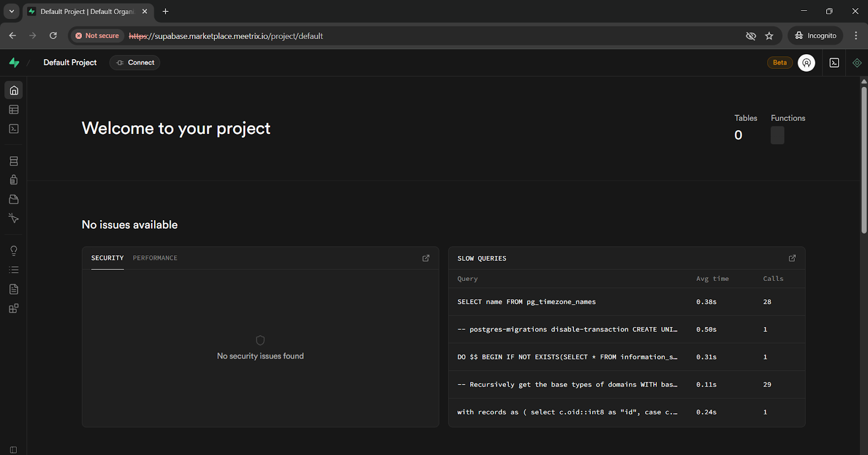This screenshot has height=455, width=868.
Task: Open the browser three-dot menu
Action: pos(856,36)
